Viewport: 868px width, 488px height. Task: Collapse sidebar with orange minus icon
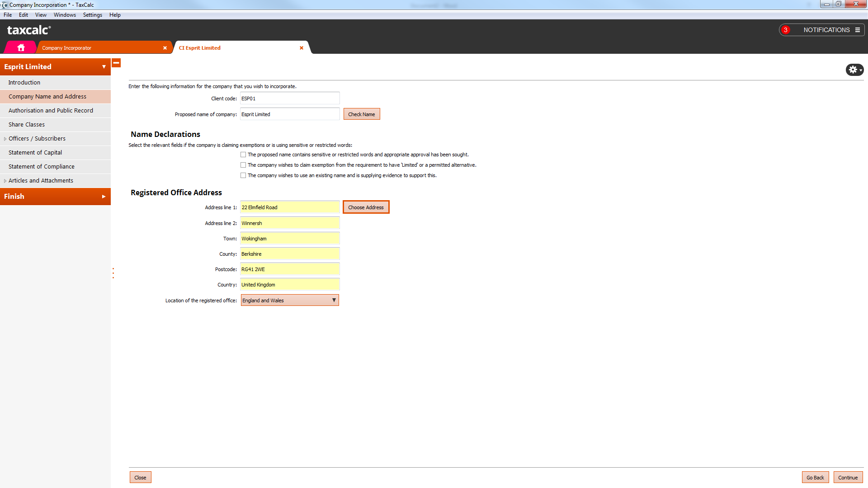tap(116, 63)
